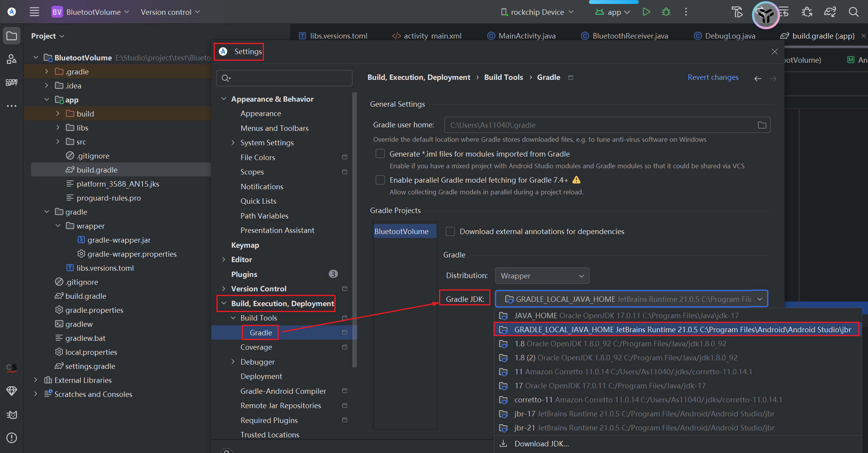This screenshot has height=453, width=868.
Task: Open the Plugins settings page
Action: point(244,274)
